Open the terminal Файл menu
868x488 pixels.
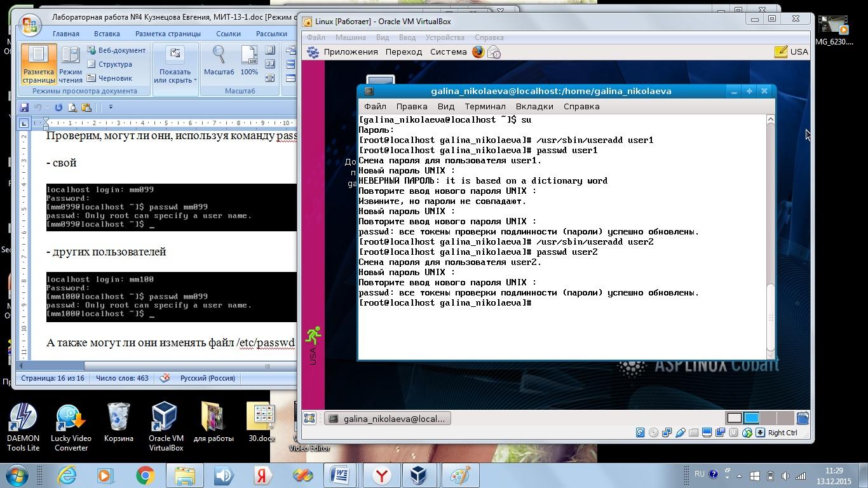click(x=375, y=106)
